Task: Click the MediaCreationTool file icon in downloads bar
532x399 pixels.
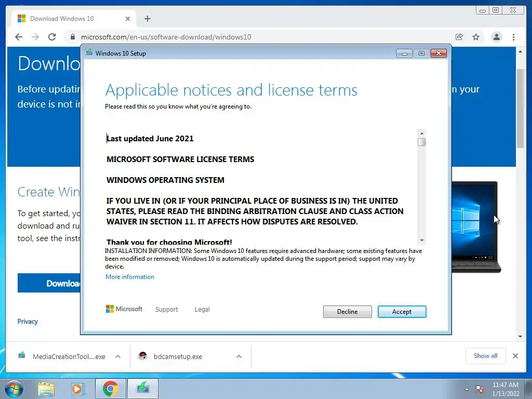Action: click(x=21, y=355)
